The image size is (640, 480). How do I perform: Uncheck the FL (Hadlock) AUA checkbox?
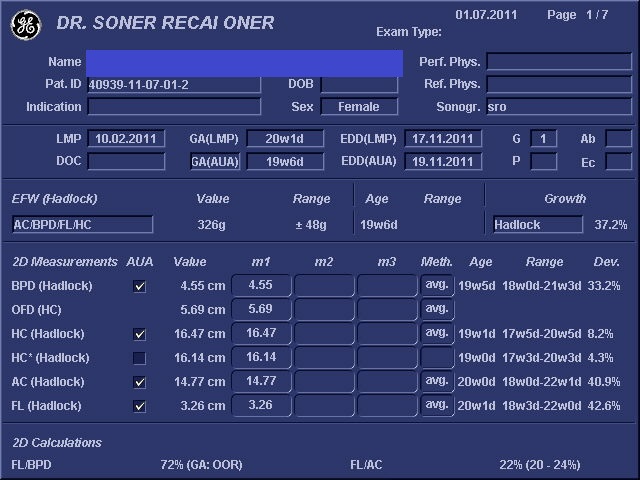(x=140, y=406)
